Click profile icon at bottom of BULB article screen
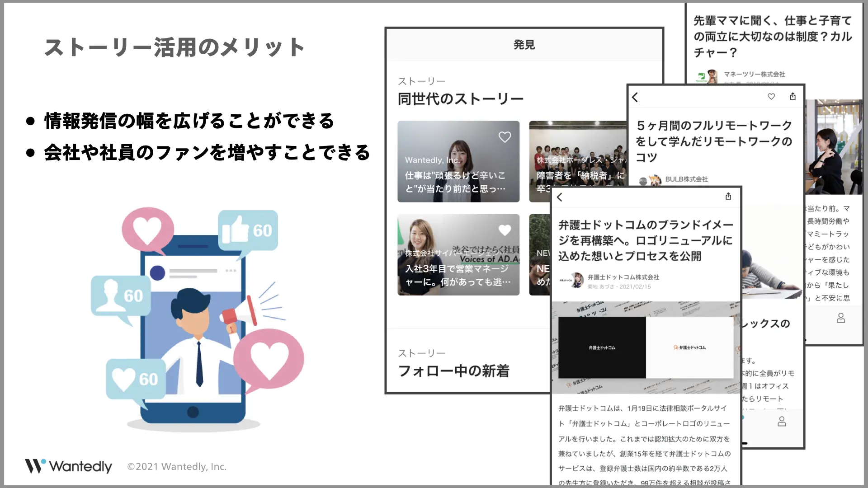 pos(782,421)
